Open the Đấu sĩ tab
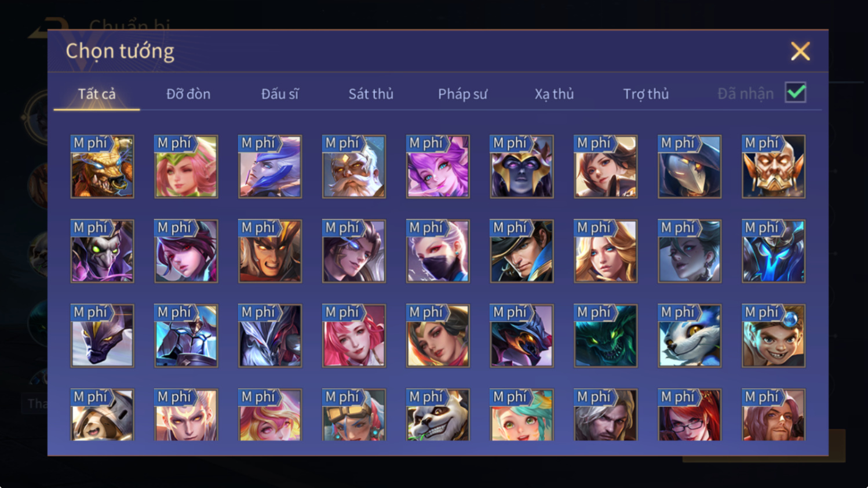The image size is (868, 488). (280, 94)
